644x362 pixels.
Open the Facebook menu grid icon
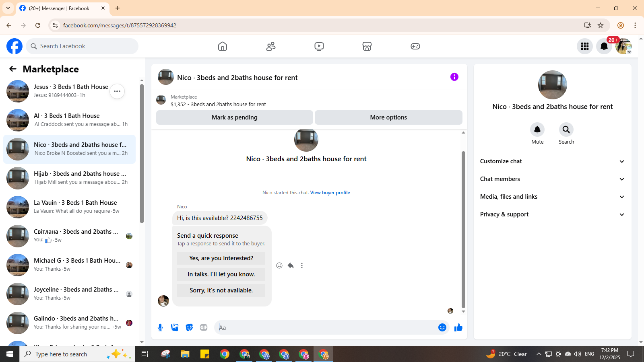tap(585, 46)
